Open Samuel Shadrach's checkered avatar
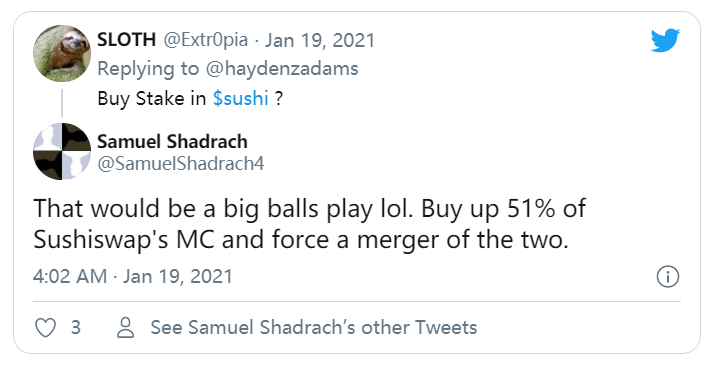This screenshot has width=717, height=371. coord(62,151)
